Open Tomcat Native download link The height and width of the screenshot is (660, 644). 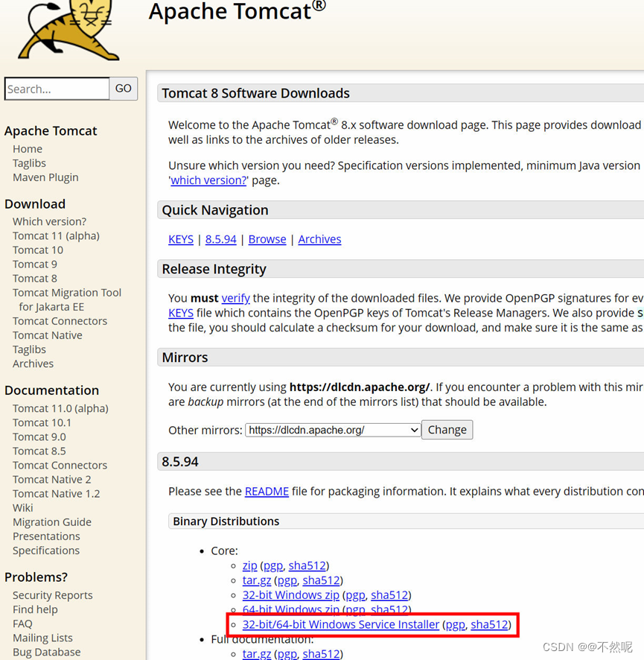pyautogui.click(x=48, y=335)
